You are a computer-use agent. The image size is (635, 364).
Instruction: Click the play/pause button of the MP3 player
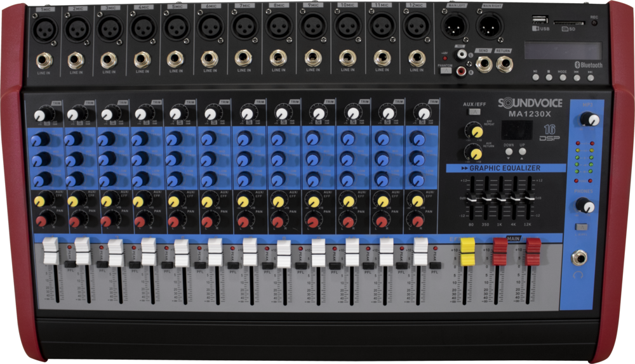pyautogui.click(x=536, y=77)
